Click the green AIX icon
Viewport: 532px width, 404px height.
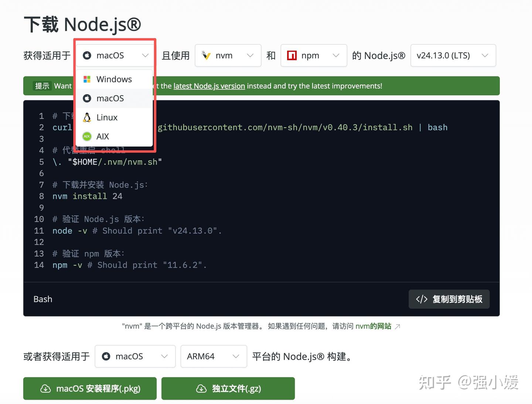(x=87, y=136)
